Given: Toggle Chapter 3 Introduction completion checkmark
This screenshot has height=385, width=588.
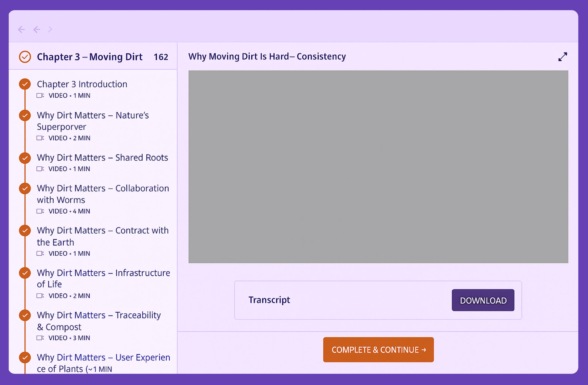Looking at the screenshot, I should coord(25,84).
